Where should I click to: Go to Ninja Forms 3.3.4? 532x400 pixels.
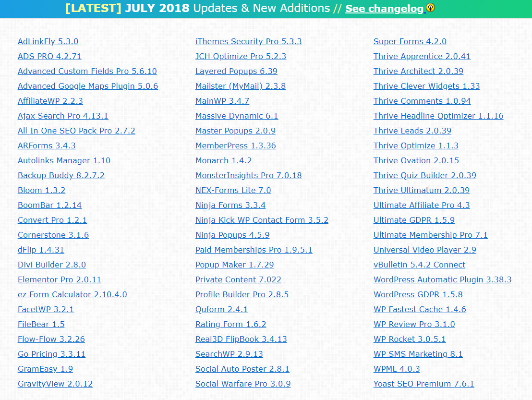tap(230, 205)
